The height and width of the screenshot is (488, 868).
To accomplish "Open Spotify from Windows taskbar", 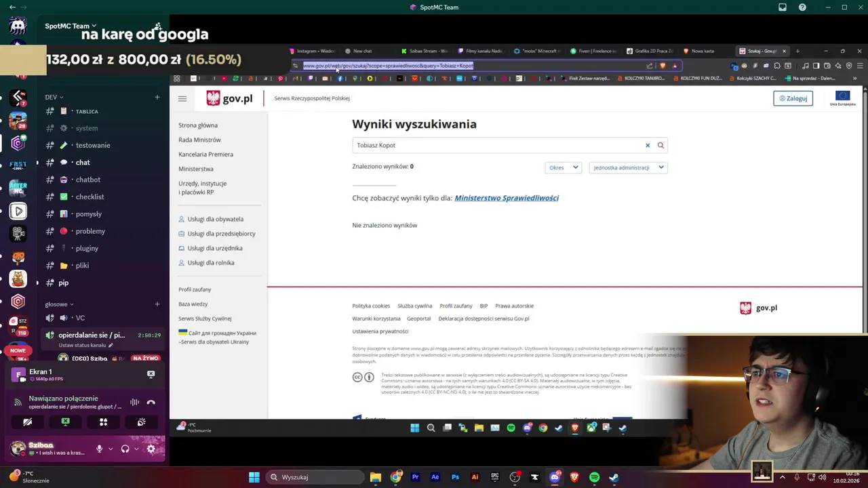I will click(x=594, y=477).
